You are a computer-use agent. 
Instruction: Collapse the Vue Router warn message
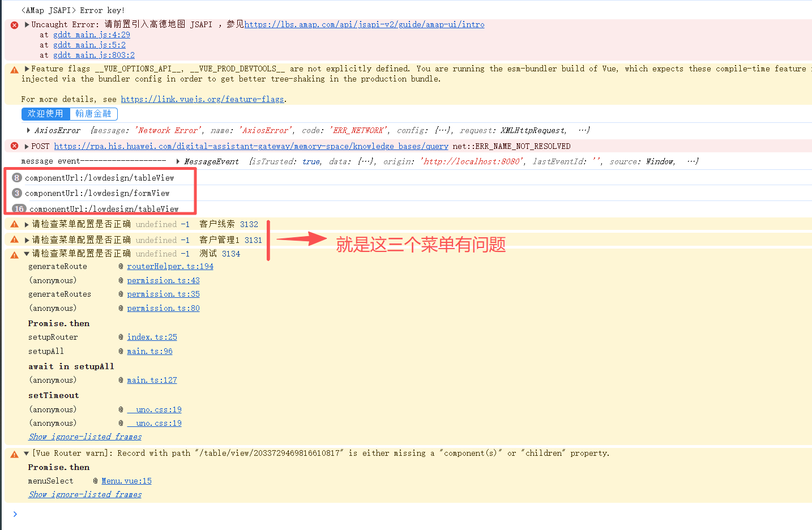click(x=27, y=453)
